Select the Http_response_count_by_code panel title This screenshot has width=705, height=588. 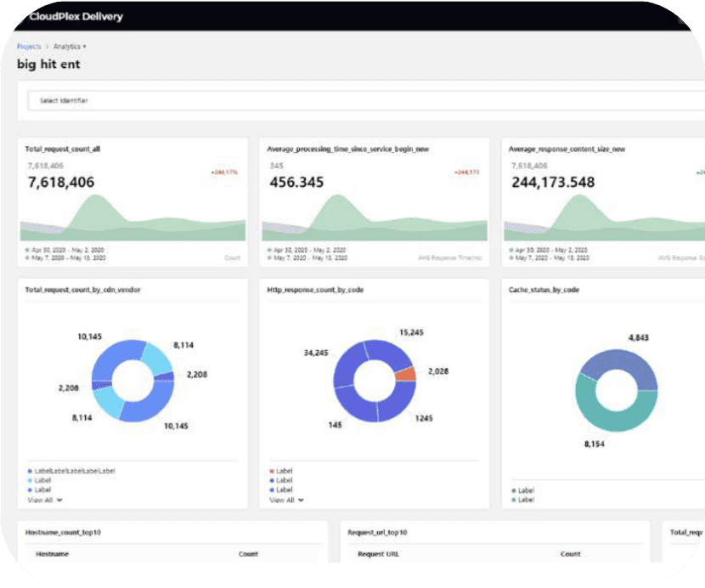(x=315, y=290)
